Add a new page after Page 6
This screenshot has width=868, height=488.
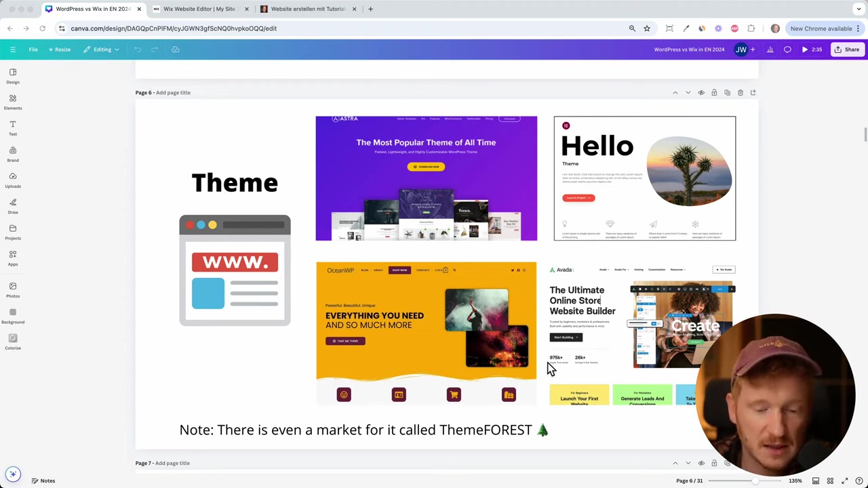753,92
